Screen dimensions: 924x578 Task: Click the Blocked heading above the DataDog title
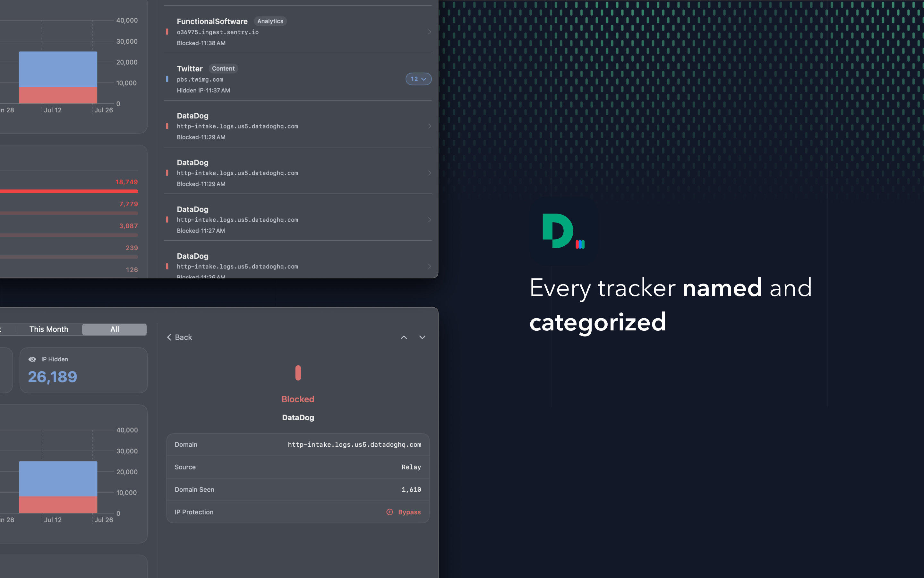pyautogui.click(x=298, y=399)
